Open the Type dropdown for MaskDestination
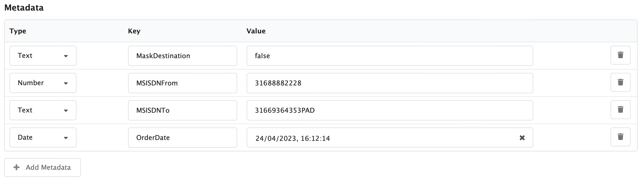 [x=43, y=55]
